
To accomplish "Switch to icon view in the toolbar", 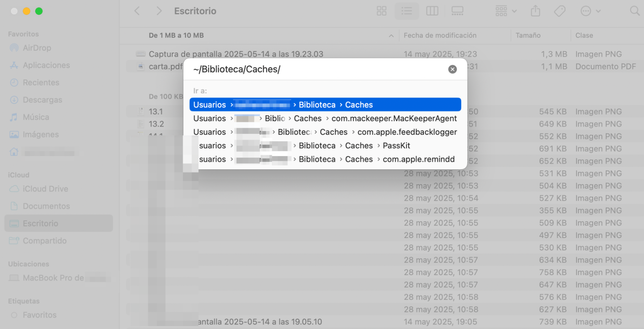I will (381, 11).
